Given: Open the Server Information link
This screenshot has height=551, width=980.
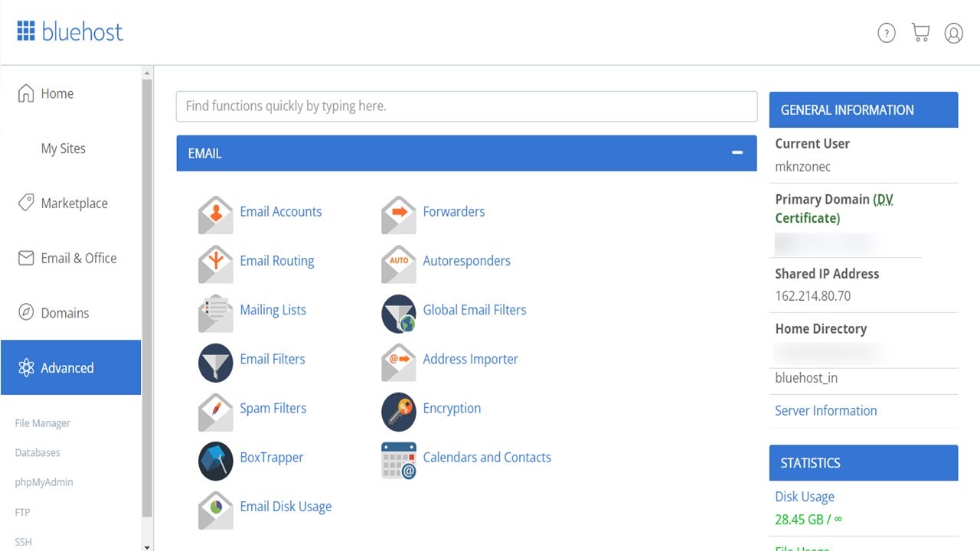Looking at the screenshot, I should (x=826, y=411).
